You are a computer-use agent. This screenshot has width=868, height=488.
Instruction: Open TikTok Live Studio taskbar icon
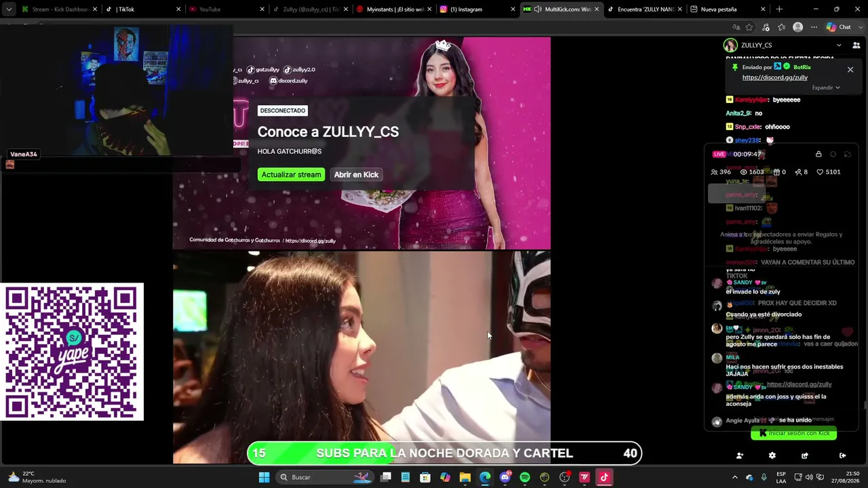(604, 477)
